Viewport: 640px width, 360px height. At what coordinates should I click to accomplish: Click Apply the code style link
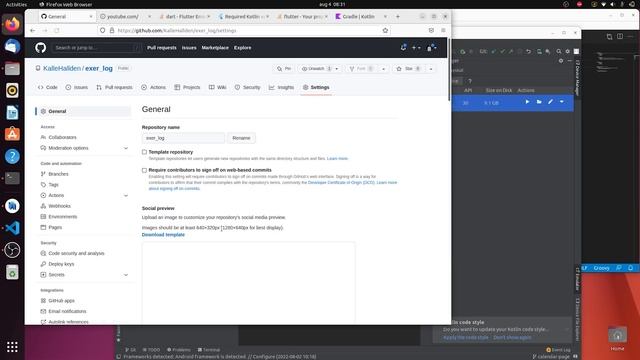(465, 338)
